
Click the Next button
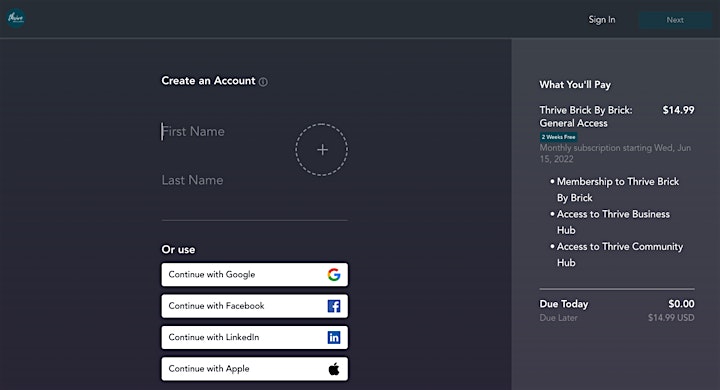(675, 20)
